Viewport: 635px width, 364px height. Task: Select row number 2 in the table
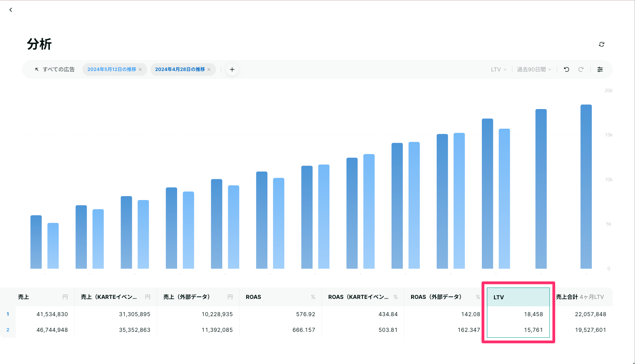point(7,330)
